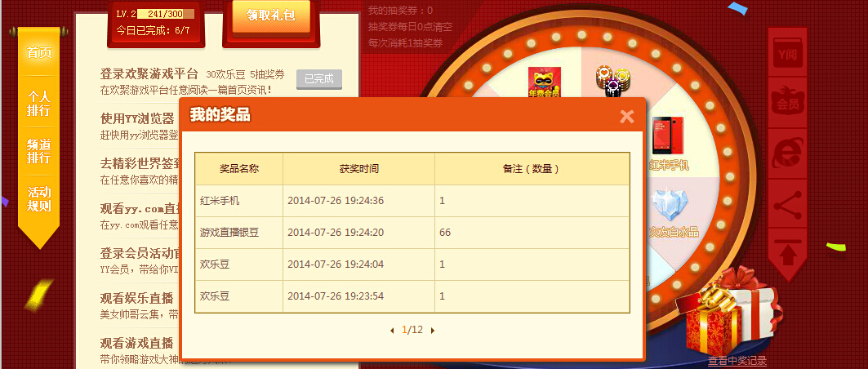Select the 游戏直播银豆 prize cell
The image size is (868, 369).
[x=239, y=233]
